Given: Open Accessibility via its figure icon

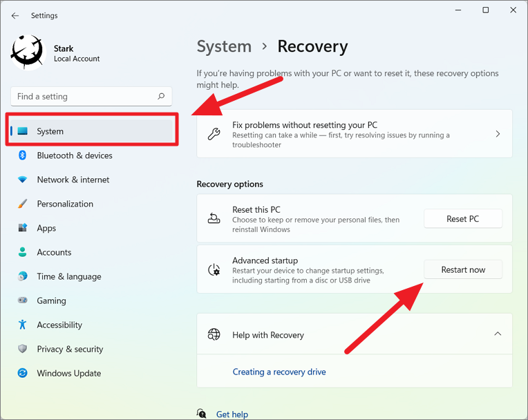Looking at the screenshot, I should [23, 325].
